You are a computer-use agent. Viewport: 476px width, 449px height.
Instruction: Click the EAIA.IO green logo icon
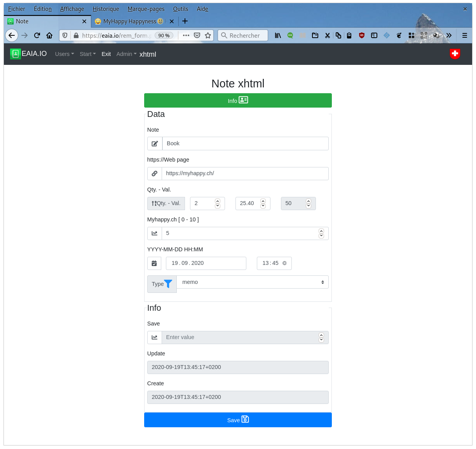(x=15, y=54)
